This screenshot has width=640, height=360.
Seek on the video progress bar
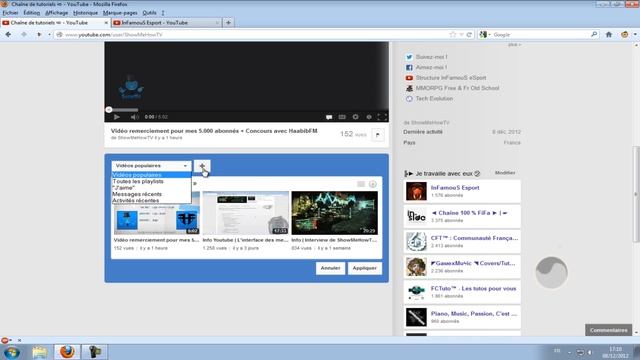coord(247,109)
